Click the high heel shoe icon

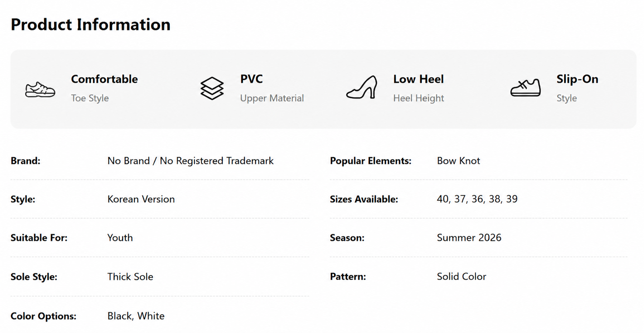pos(362,87)
